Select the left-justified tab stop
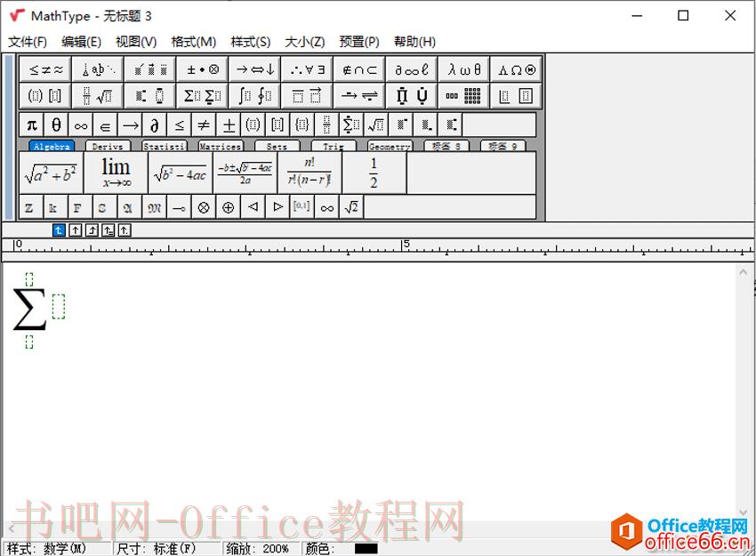756x556 pixels. coord(59,230)
